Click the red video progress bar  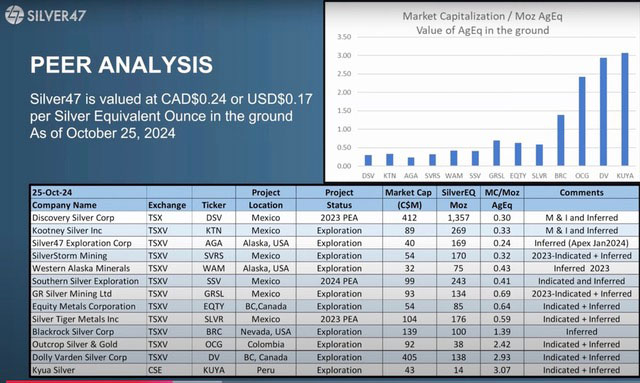[x=89, y=382]
